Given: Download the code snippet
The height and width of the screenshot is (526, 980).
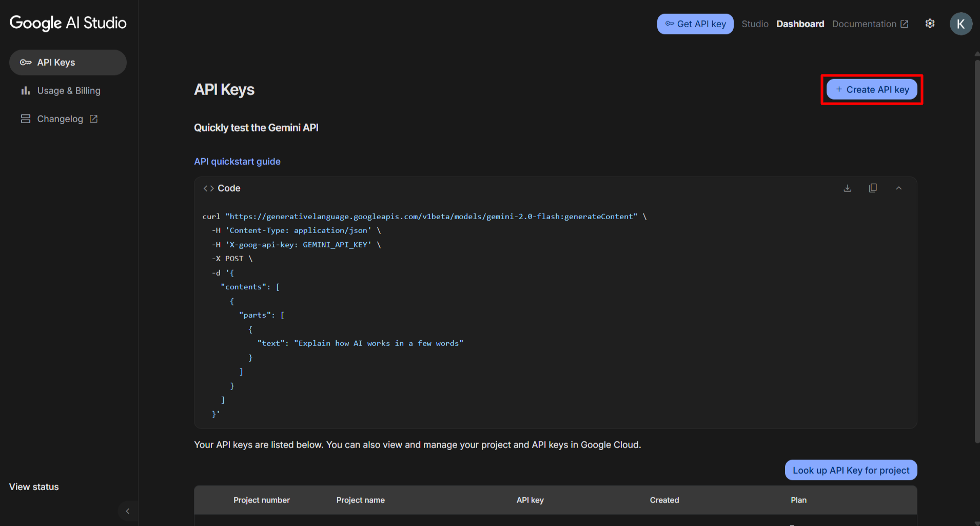Looking at the screenshot, I should pos(847,188).
